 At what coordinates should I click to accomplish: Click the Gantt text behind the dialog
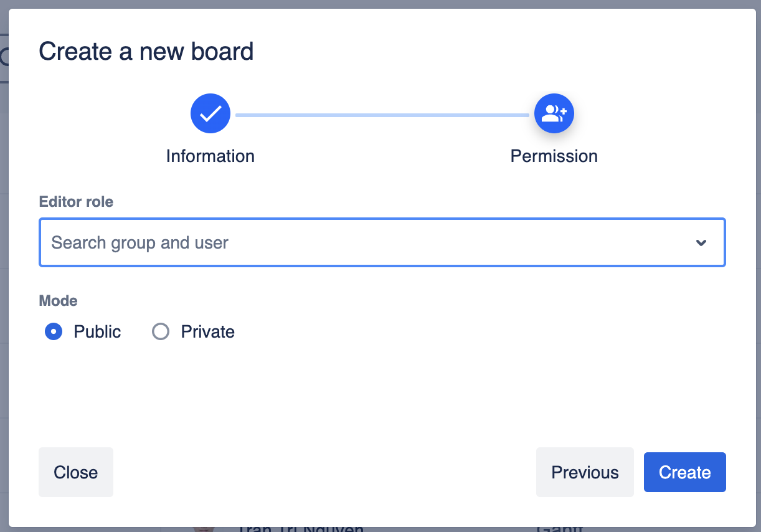(559, 530)
